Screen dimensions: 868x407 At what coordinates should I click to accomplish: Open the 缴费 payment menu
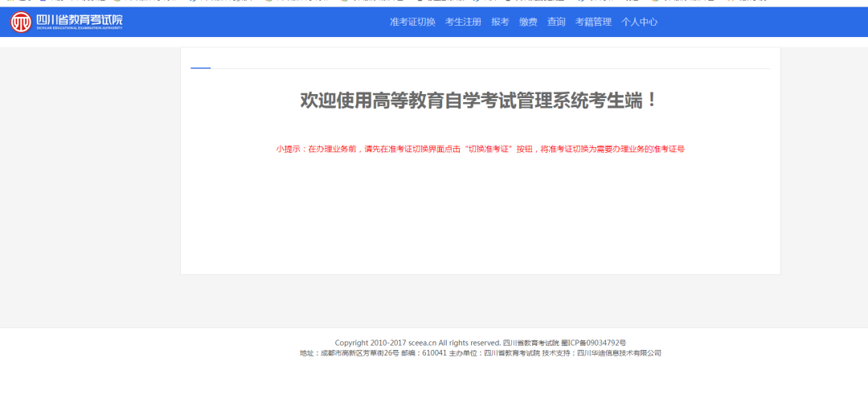528,22
